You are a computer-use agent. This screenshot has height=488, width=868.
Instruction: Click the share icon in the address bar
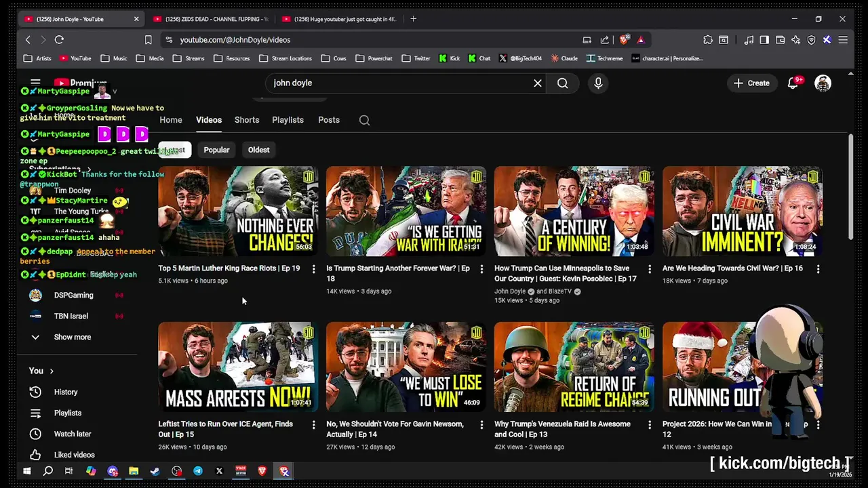coord(604,40)
